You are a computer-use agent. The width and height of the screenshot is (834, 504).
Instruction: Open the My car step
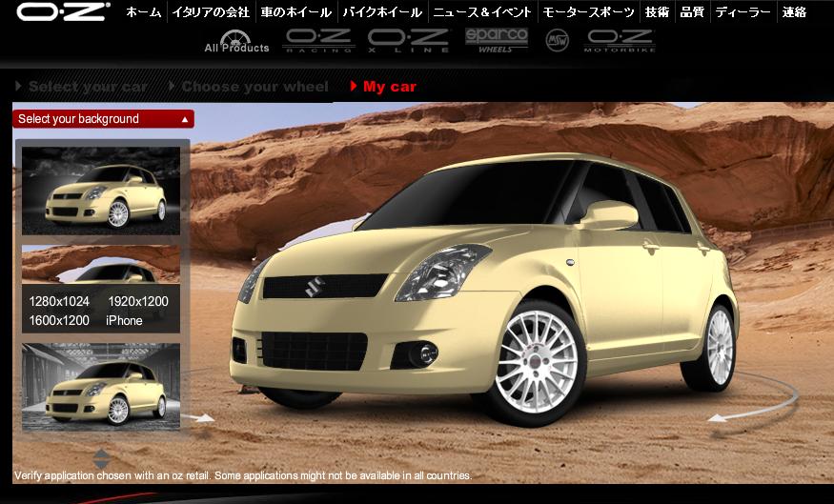[x=383, y=86]
